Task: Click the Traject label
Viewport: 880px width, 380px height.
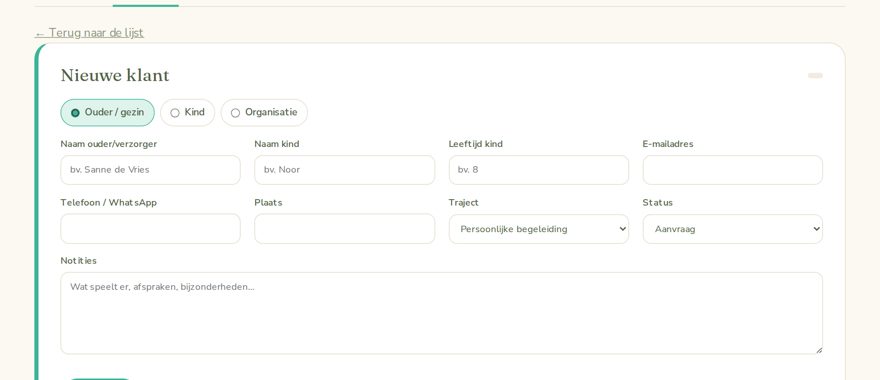Action: (464, 203)
